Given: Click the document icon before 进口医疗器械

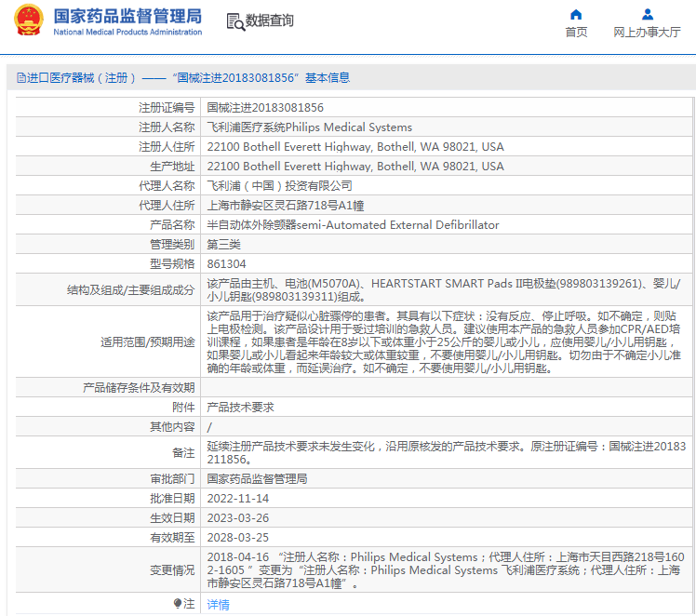Looking at the screenshot, I should pos(20,78).
